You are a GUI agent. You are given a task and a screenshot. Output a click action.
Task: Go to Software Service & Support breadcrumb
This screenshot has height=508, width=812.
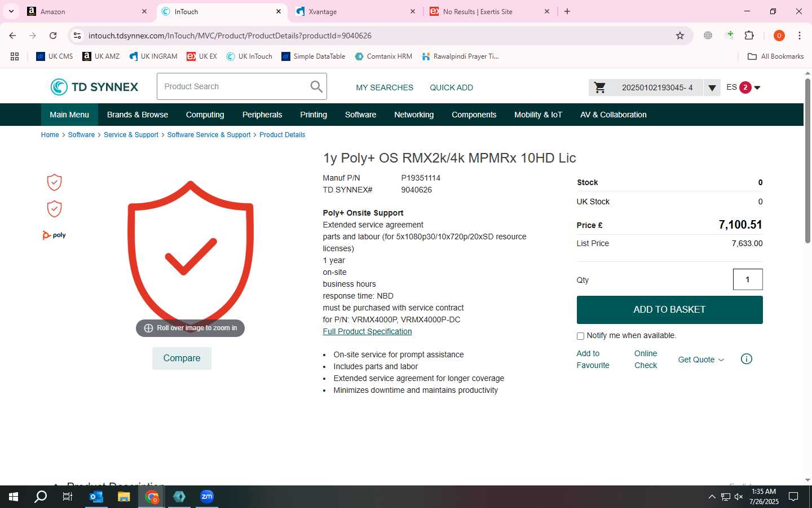(x=209, y=135)
